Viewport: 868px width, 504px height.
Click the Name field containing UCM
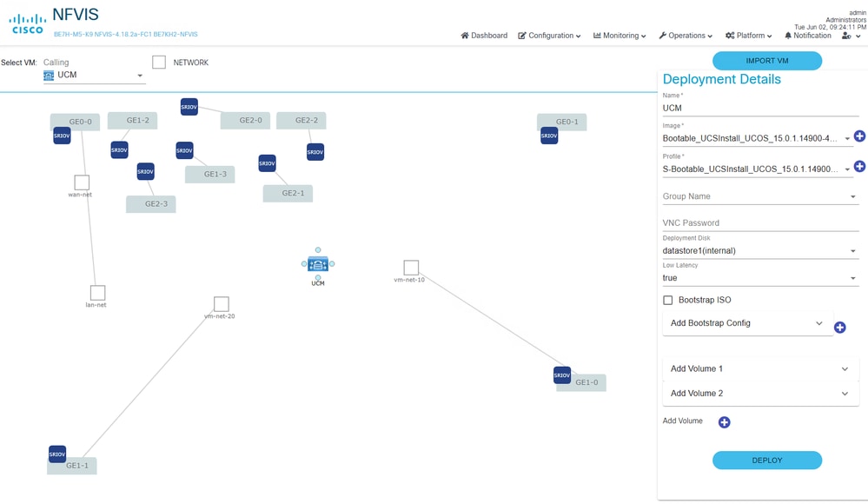[760, 108]
